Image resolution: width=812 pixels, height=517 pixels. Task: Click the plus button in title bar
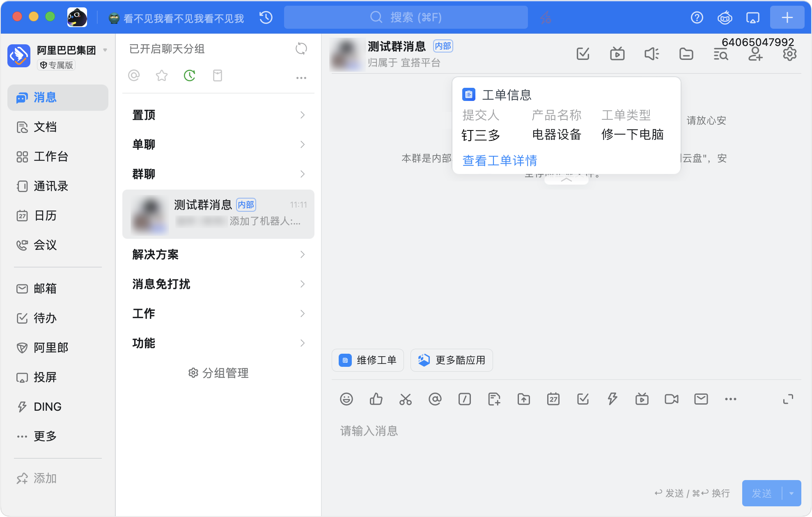pos(787,18)
